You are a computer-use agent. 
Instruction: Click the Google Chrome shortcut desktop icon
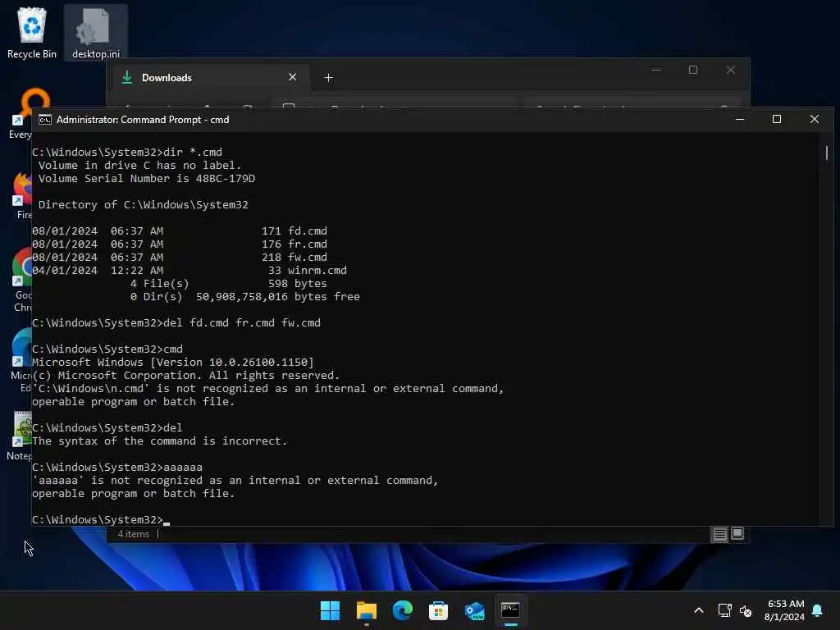(22, 280)
